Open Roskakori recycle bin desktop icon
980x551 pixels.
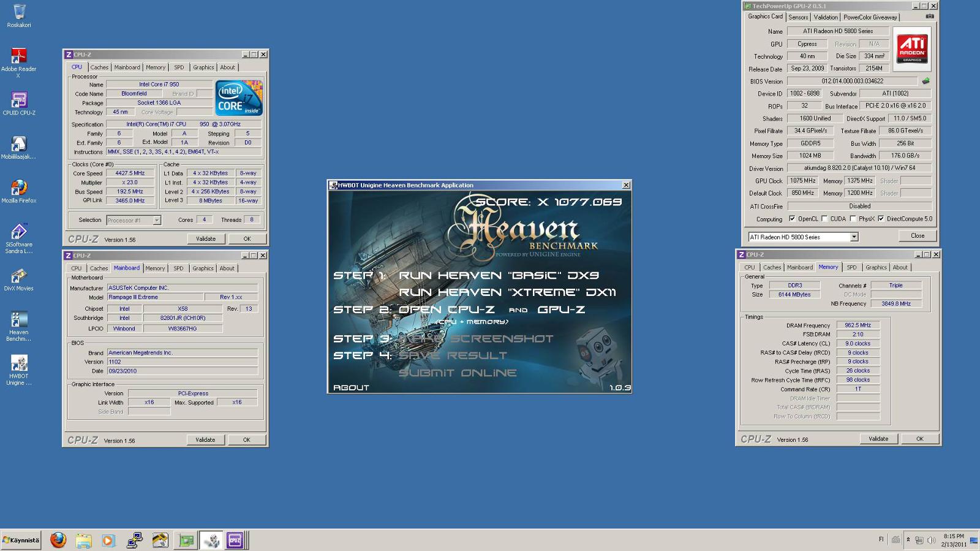pos(19,15)
